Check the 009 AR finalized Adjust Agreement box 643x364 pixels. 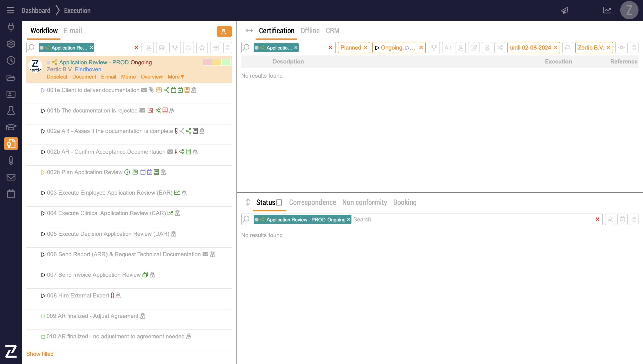(x=43, y=316)
